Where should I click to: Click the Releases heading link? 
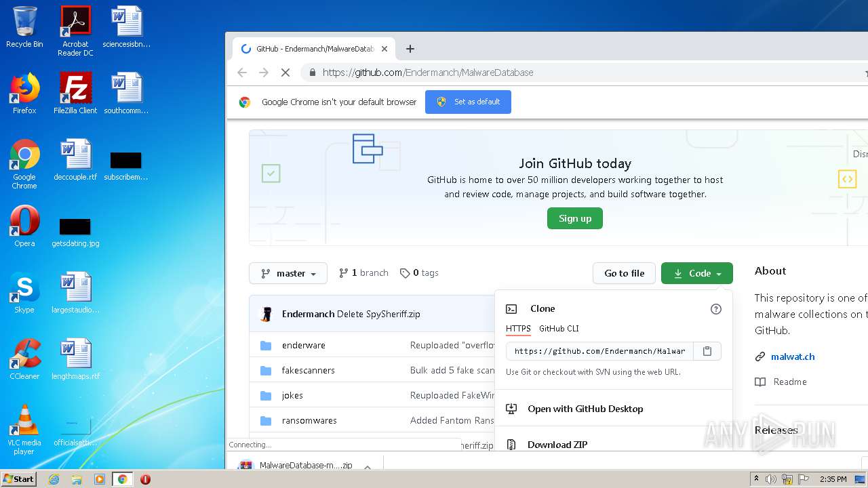pos(776,430)
